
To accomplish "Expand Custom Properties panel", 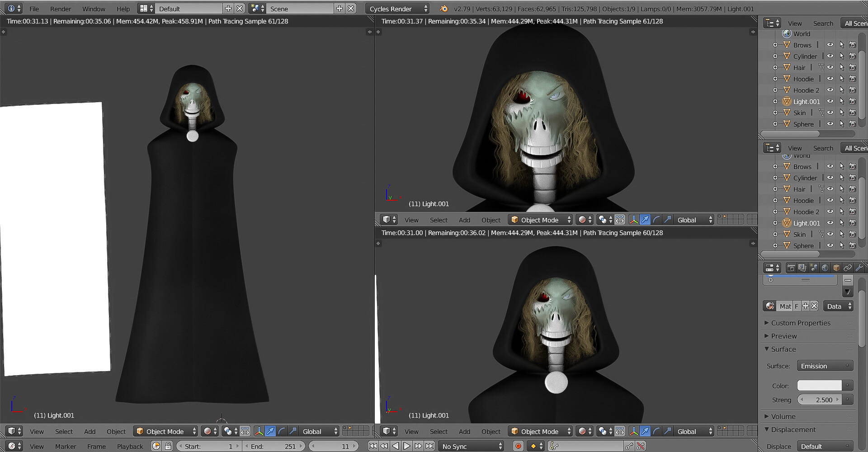I will 801,323.
